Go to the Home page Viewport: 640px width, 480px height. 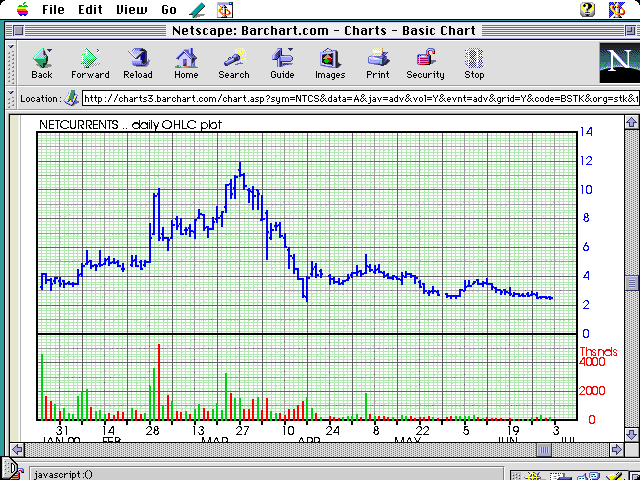tap(186, 63)
